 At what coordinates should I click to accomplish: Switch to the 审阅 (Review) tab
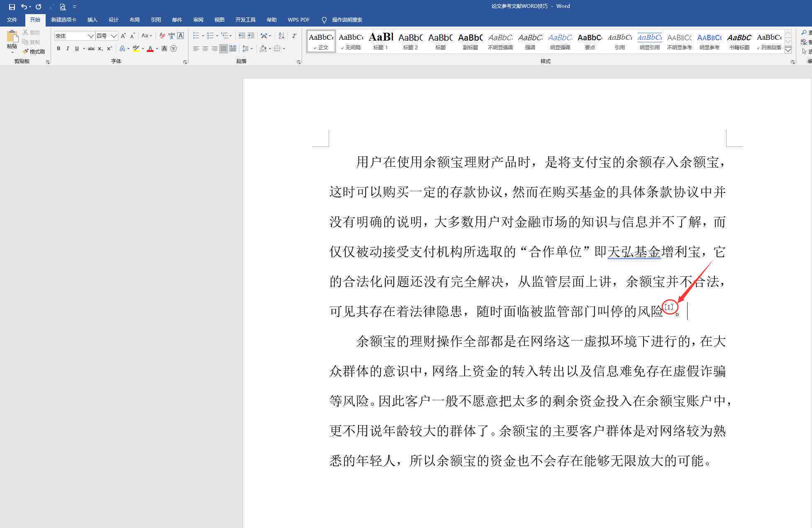coord(198,20)
